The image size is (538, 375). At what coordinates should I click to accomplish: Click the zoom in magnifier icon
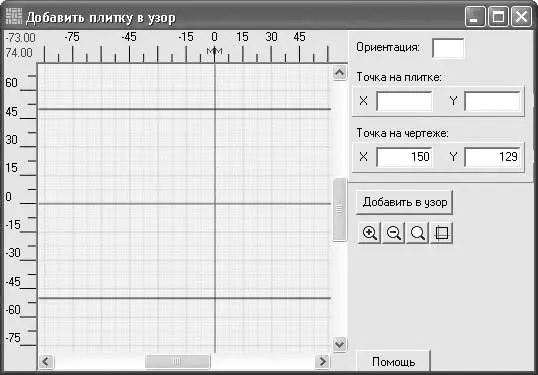pyautogui.click(x=370, y=233)
